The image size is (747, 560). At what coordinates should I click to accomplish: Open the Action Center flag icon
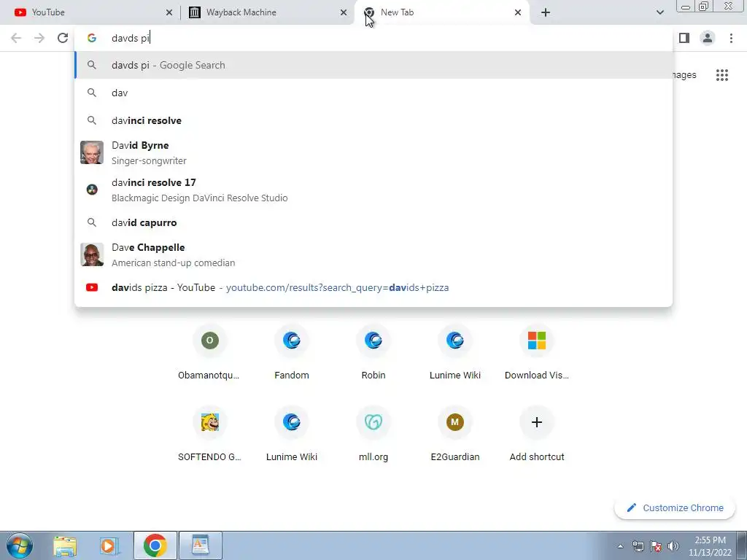656,546
